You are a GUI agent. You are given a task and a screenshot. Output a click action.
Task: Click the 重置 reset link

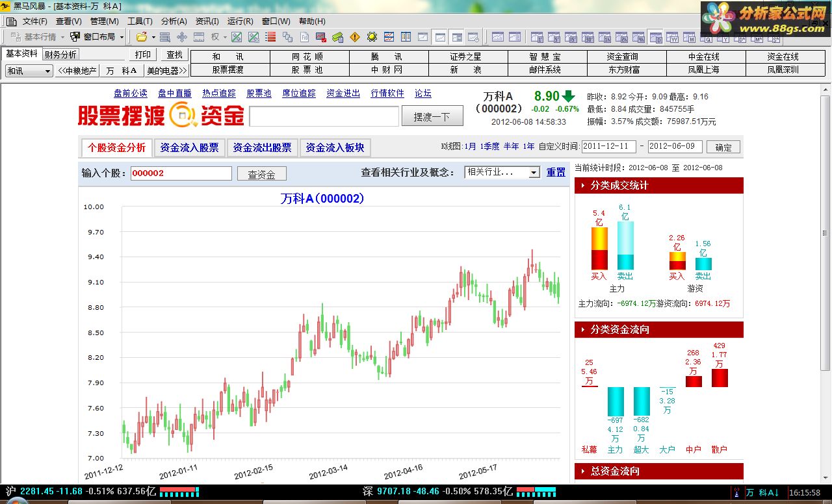(x=556, y=172)
